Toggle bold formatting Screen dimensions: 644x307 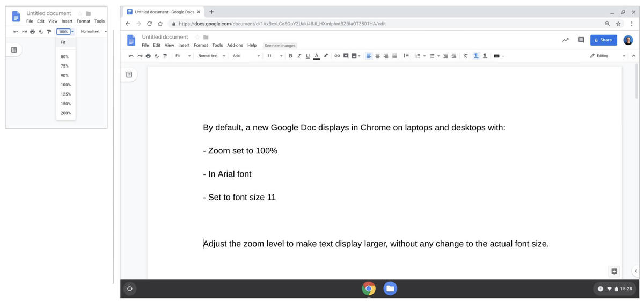click(x=291, y=56)
